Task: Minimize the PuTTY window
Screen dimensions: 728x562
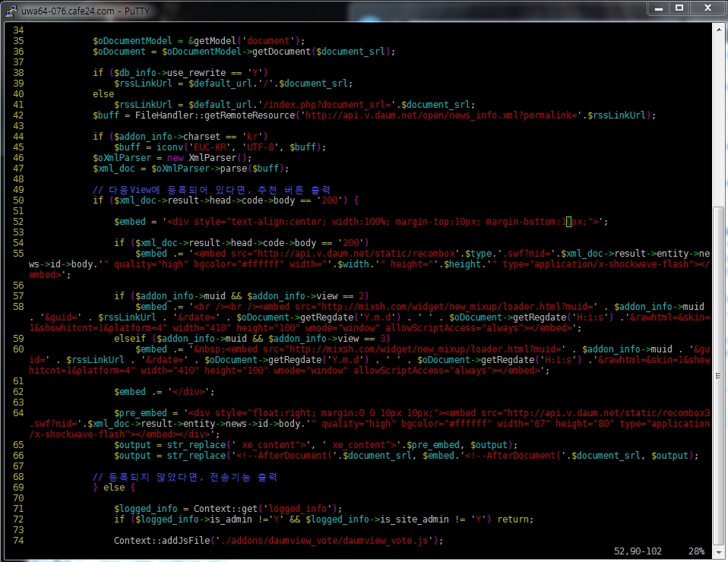Action: click(658, 8)
